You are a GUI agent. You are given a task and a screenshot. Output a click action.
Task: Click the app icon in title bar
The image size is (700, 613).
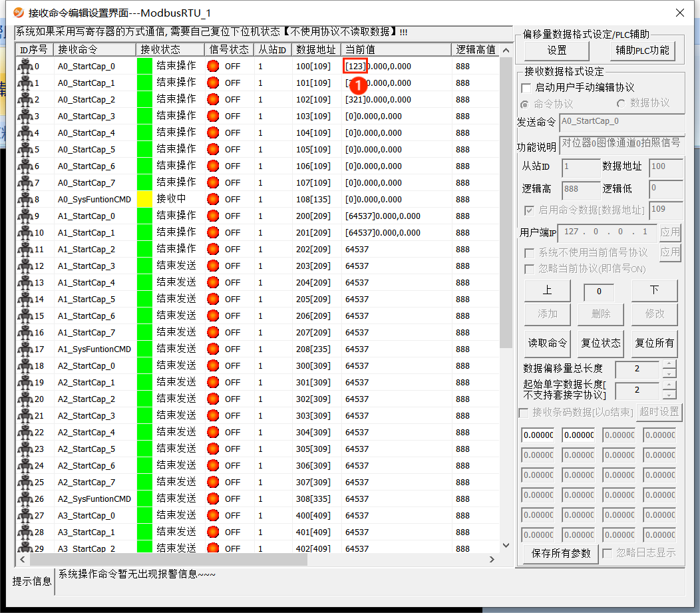click(19, 13)
